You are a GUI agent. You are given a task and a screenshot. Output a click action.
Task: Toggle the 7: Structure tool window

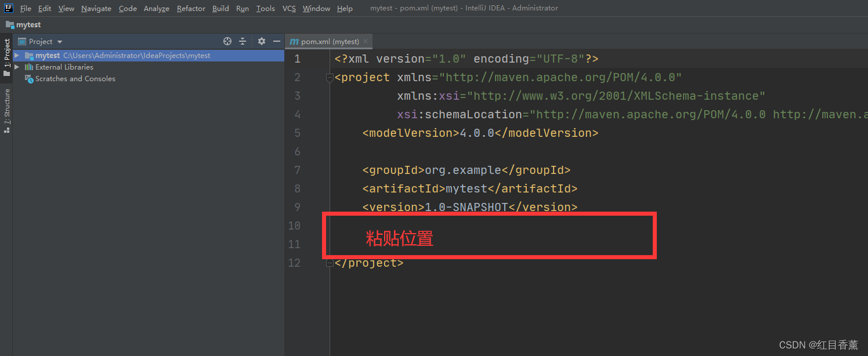6,104
